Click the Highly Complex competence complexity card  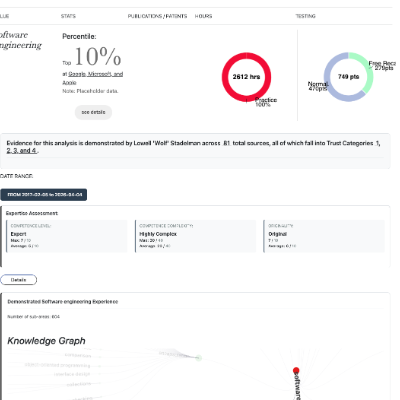195,236
